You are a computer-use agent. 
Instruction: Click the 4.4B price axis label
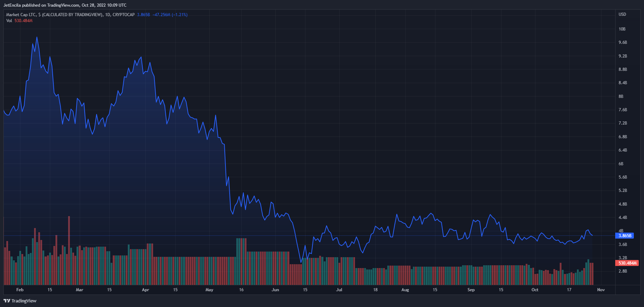tap(623, 218)
